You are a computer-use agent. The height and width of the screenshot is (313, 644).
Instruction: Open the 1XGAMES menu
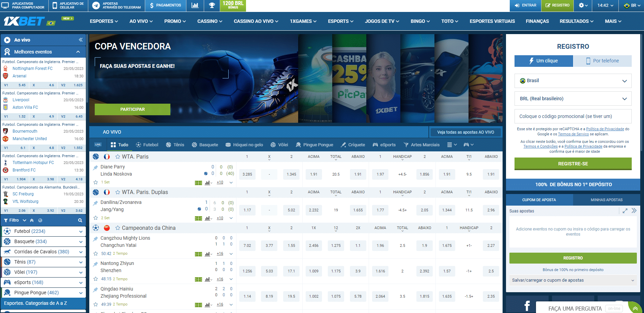click(303, 21)
